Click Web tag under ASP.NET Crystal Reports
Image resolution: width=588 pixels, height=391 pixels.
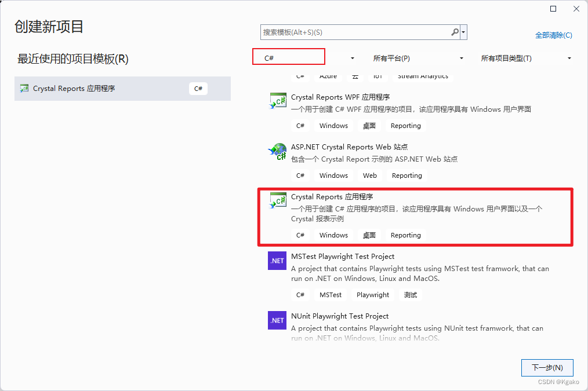[370, 176]
